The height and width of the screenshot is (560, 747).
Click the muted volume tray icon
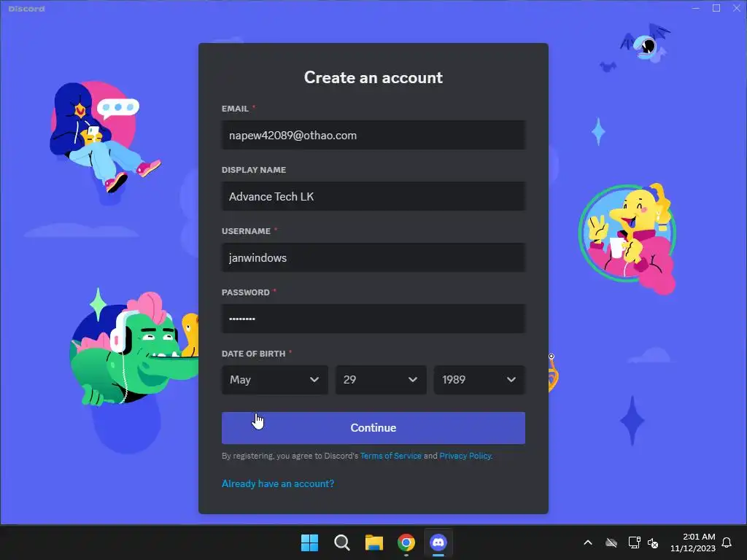(x=653, y=542)
